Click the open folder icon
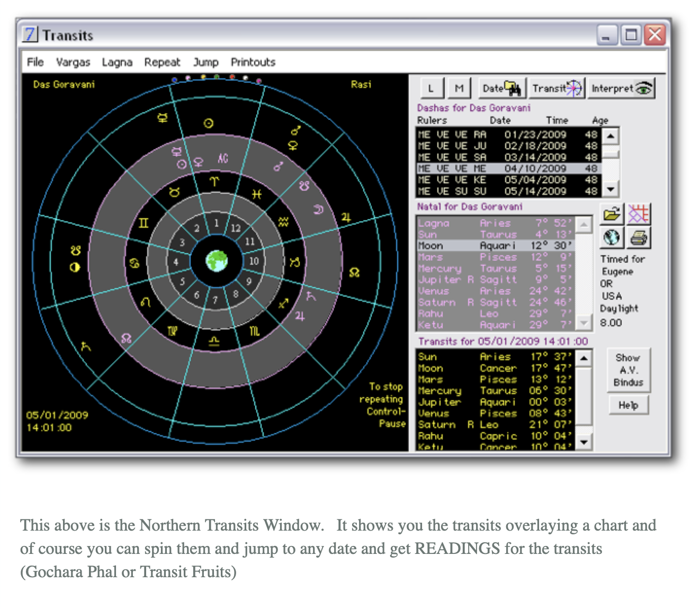This screenshot has width=700, height=609. (612, 214)
